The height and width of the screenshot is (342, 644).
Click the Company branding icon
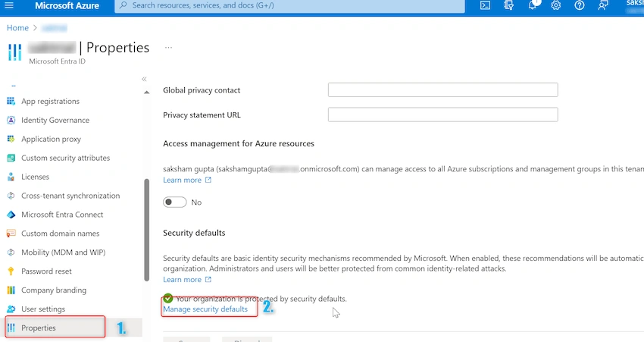11,290
